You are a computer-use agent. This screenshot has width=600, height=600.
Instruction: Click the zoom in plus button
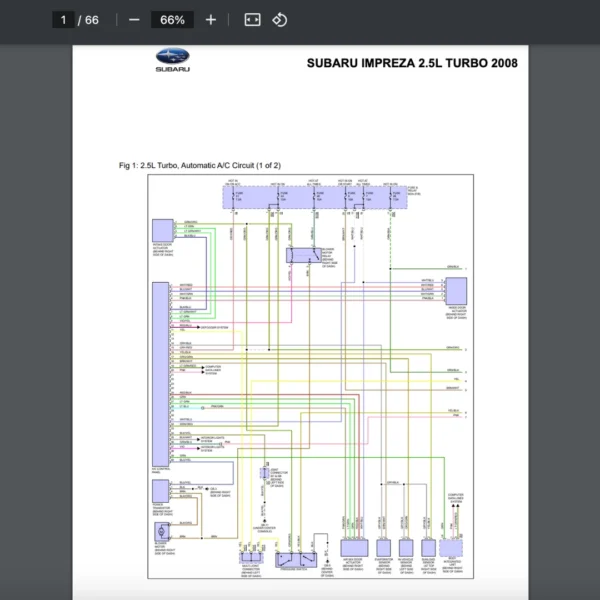click(x=210, y=20)
